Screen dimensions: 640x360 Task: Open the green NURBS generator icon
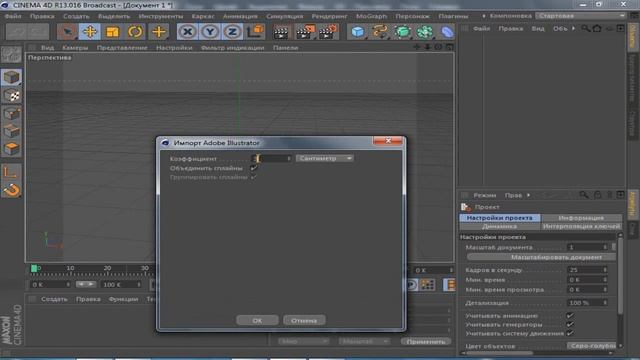pos(402,32)
